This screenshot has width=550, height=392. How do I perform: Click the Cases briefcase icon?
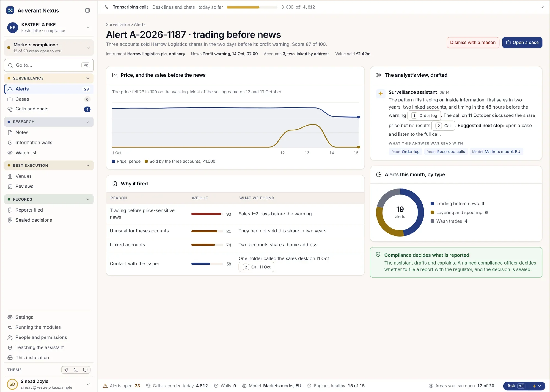pos(10,99)
